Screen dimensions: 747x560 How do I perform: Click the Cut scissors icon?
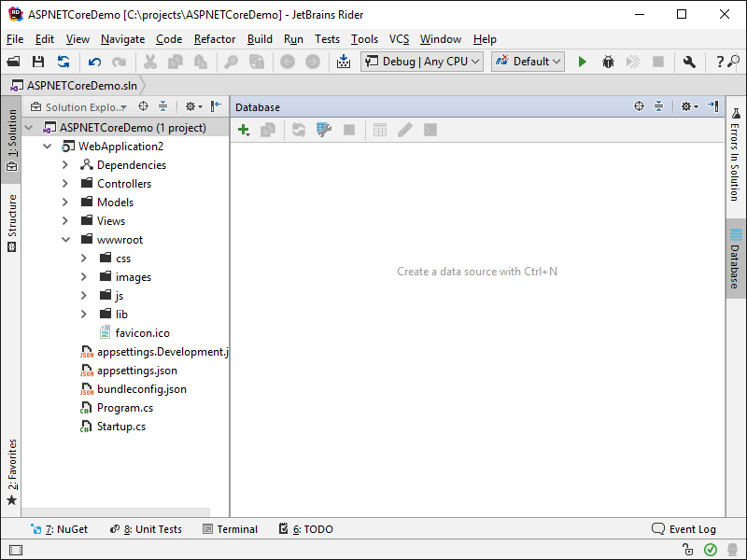click(150, 62)
